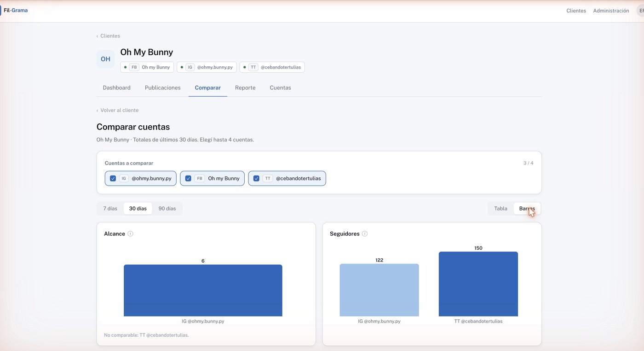
Task: Click the Comparar cuentas heading
Action: click(133, 127)
